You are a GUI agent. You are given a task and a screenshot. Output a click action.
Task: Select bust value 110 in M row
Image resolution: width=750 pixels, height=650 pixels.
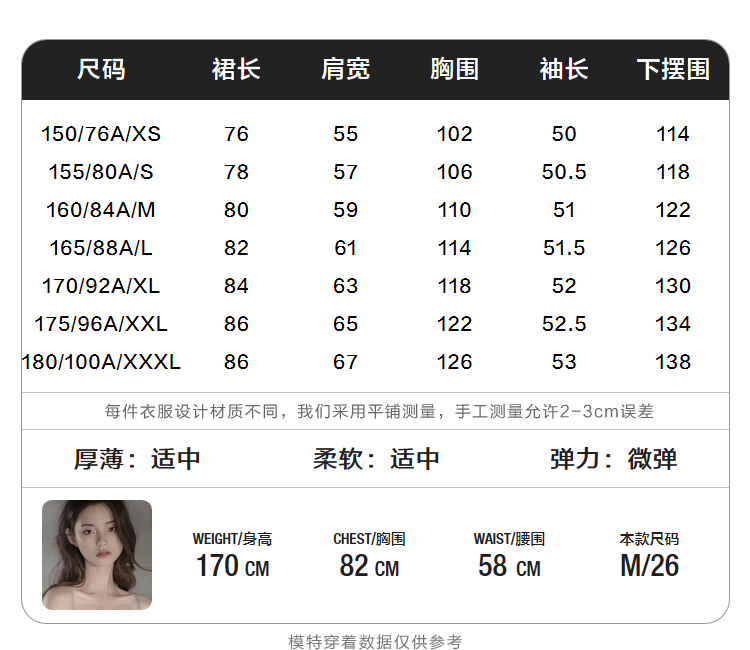(454, 210)
